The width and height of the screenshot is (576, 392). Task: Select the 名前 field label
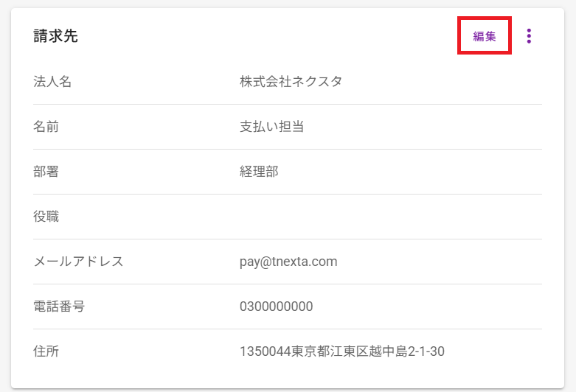tap(46, 127)
